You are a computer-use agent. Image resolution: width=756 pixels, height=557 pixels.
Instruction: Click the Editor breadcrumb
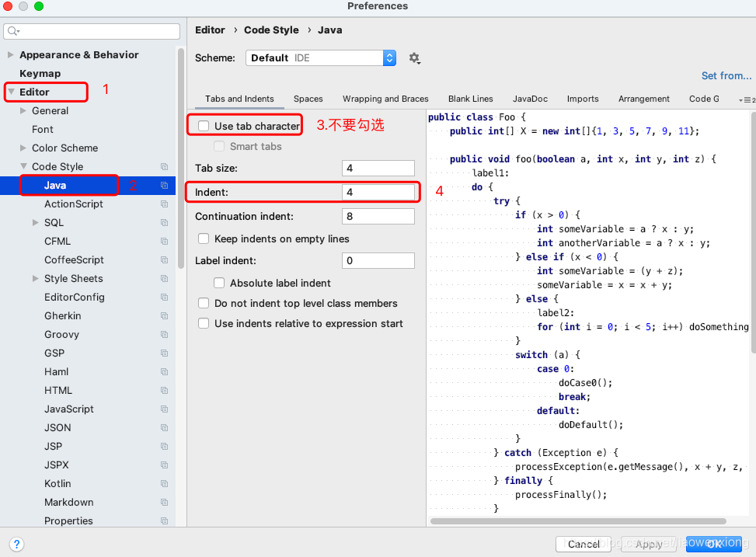click(x=210, y=30)
